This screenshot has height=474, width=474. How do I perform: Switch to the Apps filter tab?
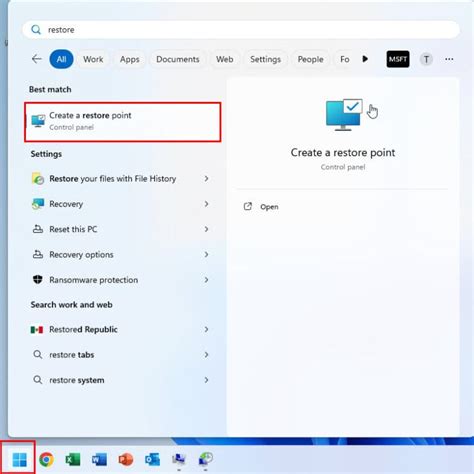tap(129, 59)
